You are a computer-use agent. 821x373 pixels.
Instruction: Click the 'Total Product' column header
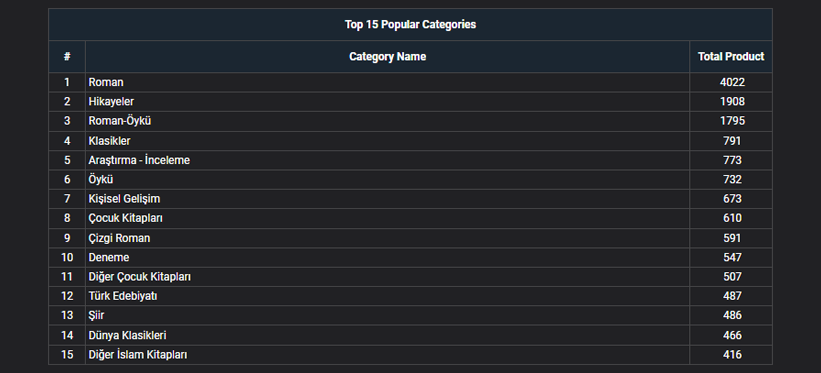click(731, 57)
